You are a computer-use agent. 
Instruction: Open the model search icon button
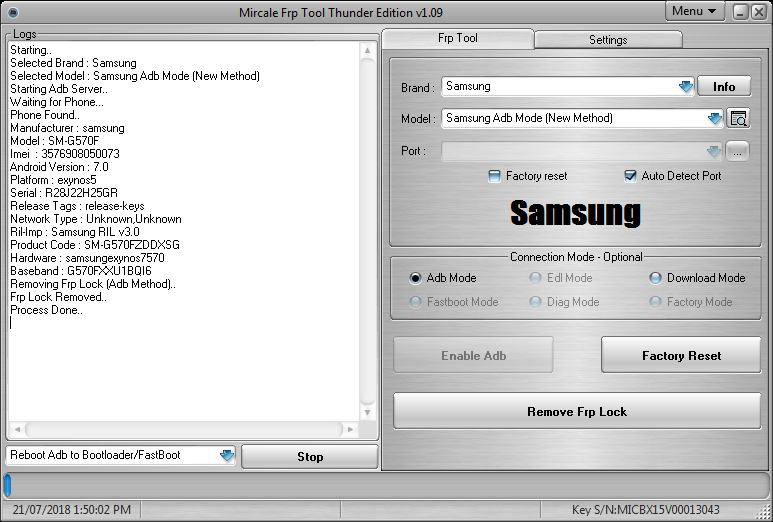click(738, 119)
